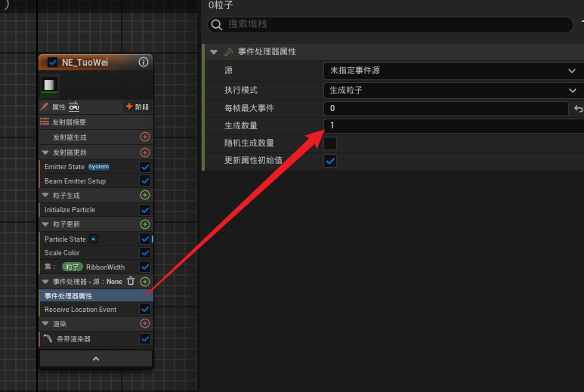The height and width of the screenshot is (392, 584).
Task: Disable the RibbonWidth set module
Action: tap(145, 267)
